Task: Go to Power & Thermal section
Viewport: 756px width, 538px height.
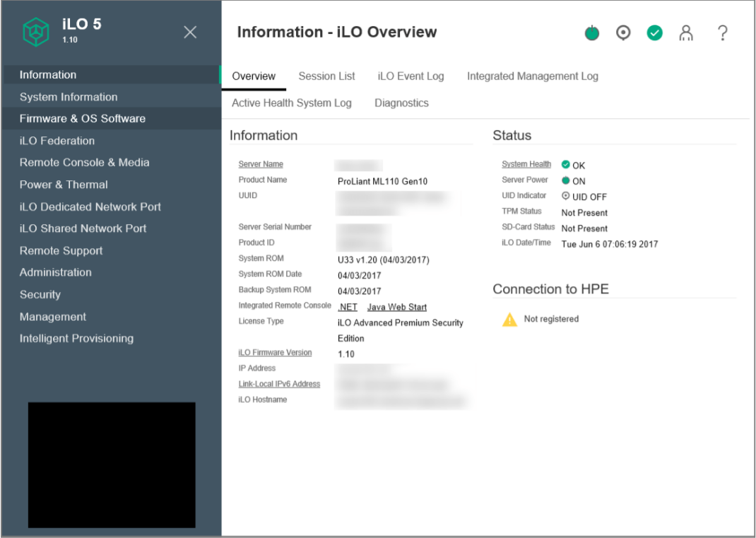Action: click(64, 185)
